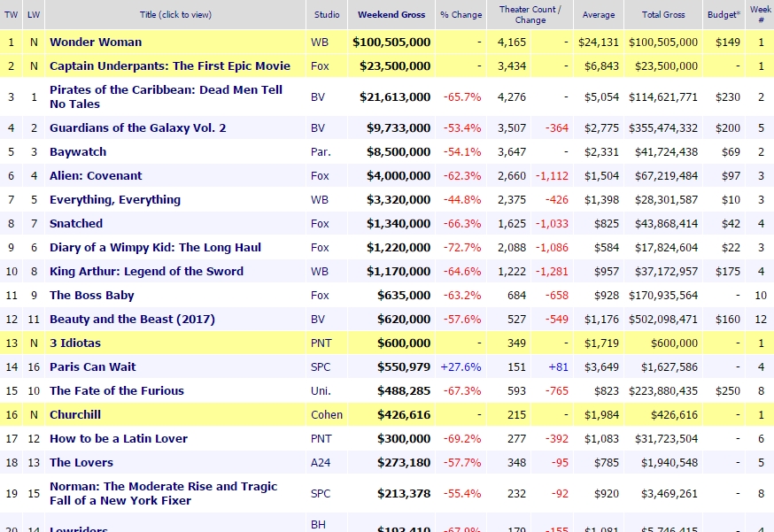Click the total gross '$3,469,261'
Image resolution: width=774 pixels, height=532 pixels.
[x=670, y=494]
